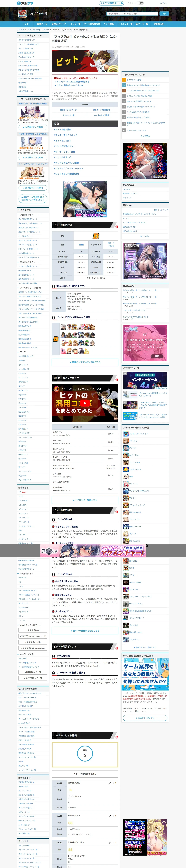This screenshot has height=868, width=186.
Task: Click the 検索 search button
Action: pyautogui.click(x=164, y=14)
